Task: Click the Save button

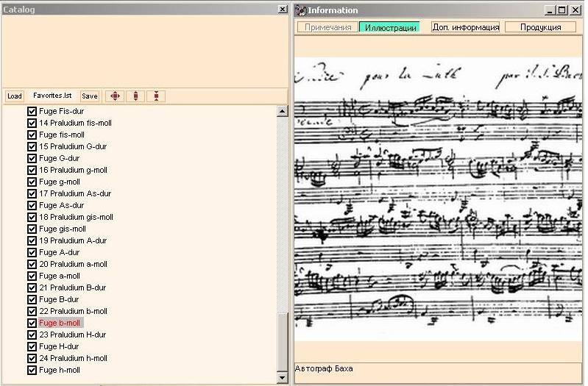Action: (90, 96)
